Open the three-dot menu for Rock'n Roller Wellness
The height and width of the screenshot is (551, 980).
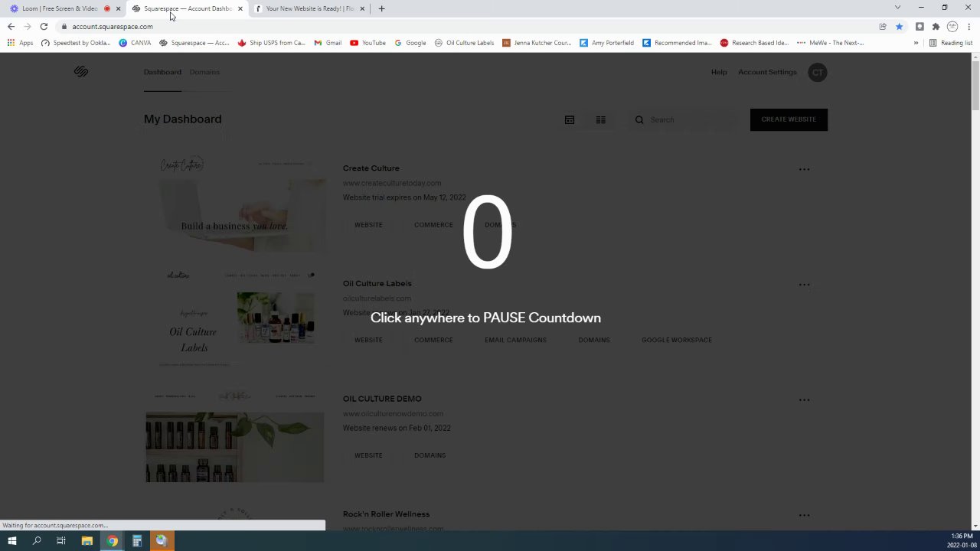804,515
